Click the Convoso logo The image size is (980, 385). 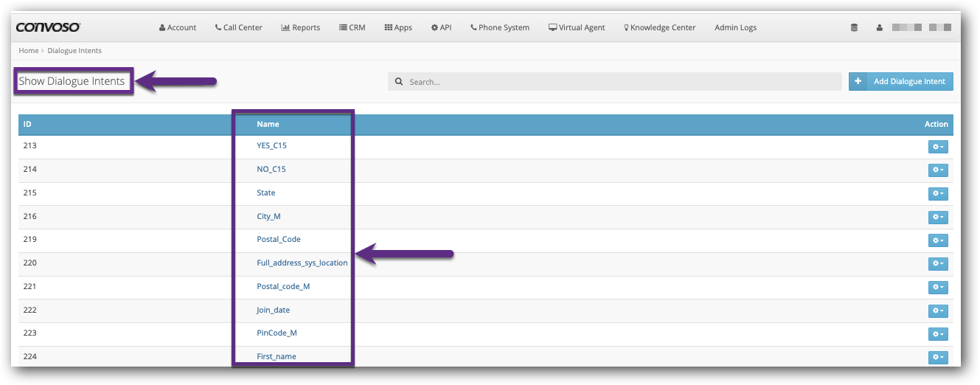pos(48,27)
